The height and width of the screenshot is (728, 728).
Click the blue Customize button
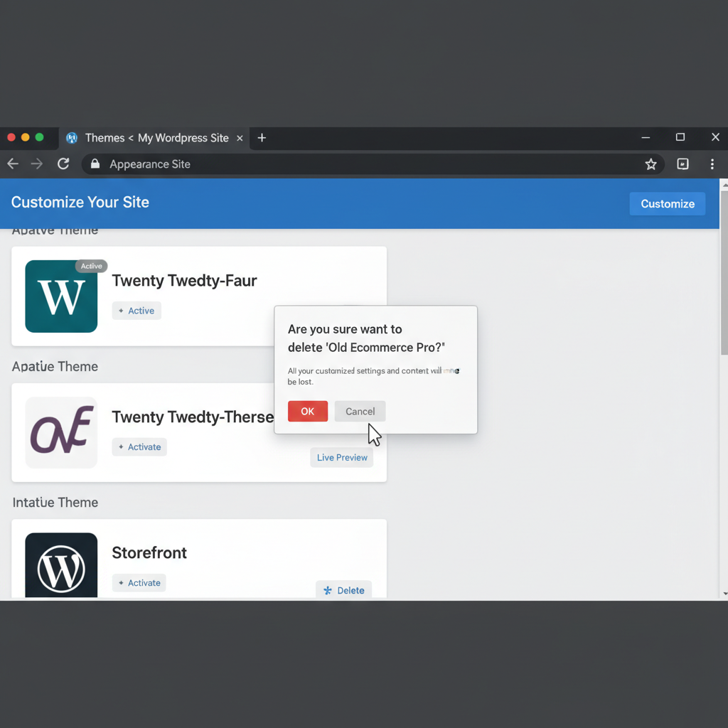point(667,203)
